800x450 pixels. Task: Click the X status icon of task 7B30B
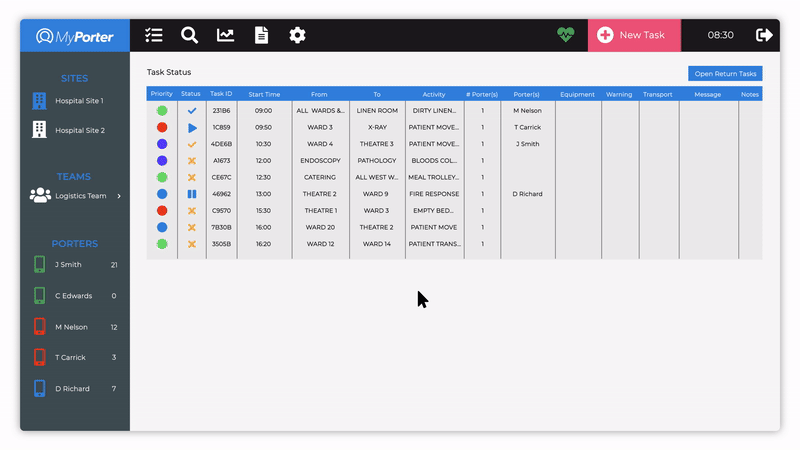192,228
